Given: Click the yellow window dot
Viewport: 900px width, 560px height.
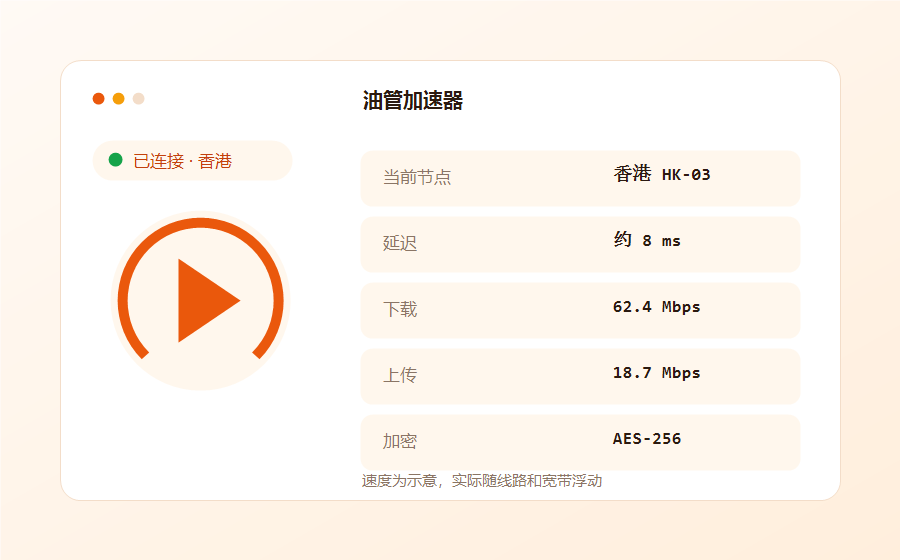Looking at the screenshot, I should point(119,99).
